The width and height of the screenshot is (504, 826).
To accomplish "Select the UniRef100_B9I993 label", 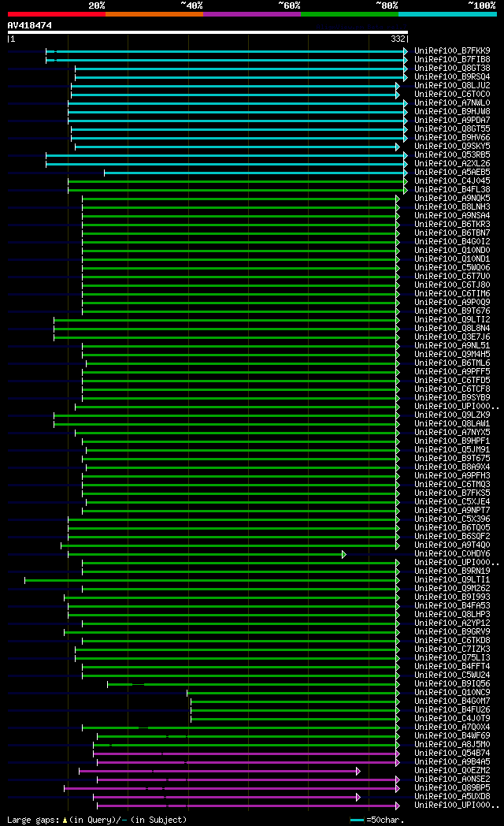I will (x=452, y=597).
